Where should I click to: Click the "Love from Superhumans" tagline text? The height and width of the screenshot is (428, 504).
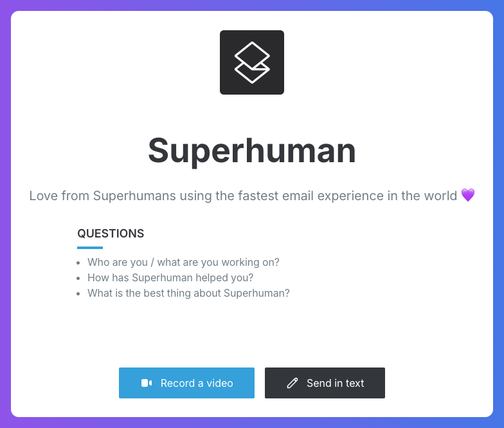pos(244,196)
